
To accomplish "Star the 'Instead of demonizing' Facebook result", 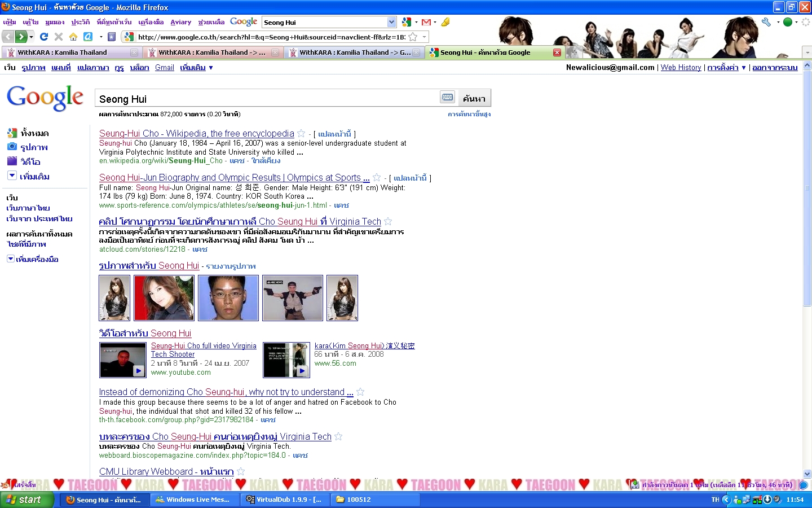I will click(x=360, y=392).
